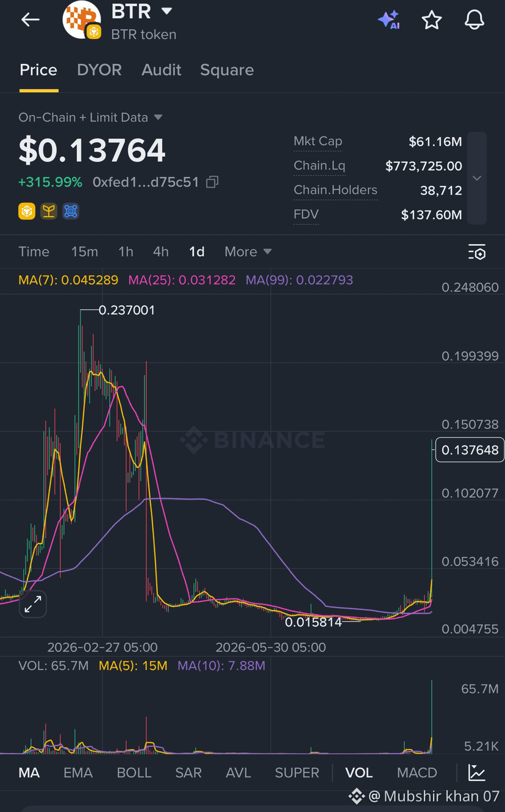Tap the MA(25) value 0.031282

pos(182,280)
